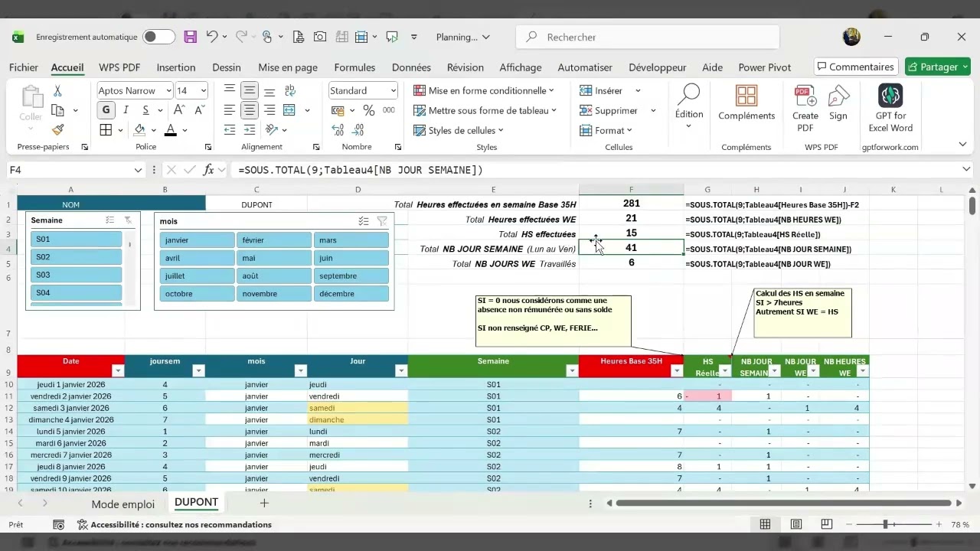Click the formula bar input
The image size is (980, 551).
(x=597, y=170)
